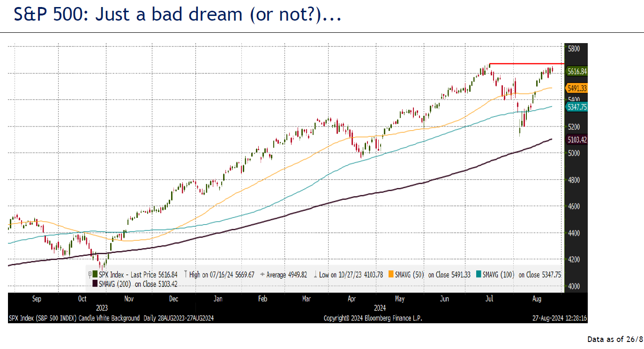Click the Feb month label
Screen dimensions: 644x349
click(x=262, y=298)
